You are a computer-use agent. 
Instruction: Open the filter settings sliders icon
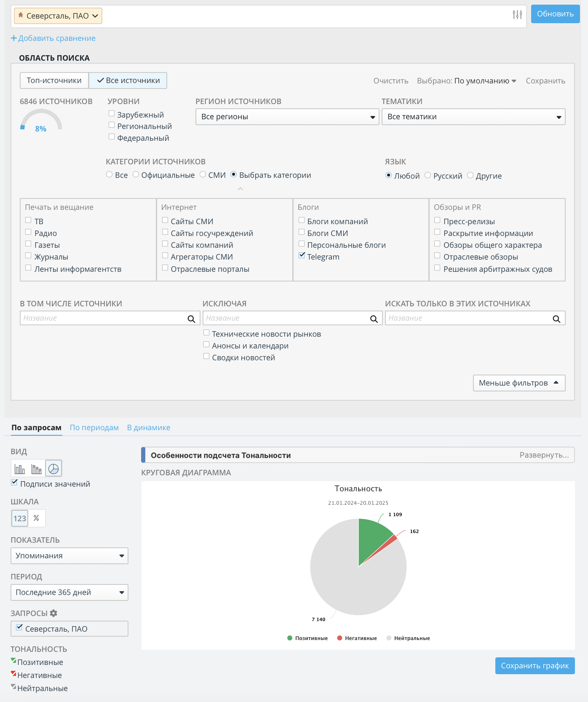(x=517, y=15)
